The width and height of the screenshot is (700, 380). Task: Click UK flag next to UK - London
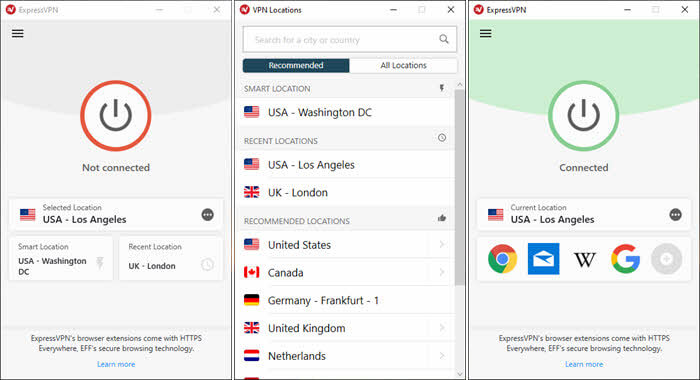(x=251, y=192)
